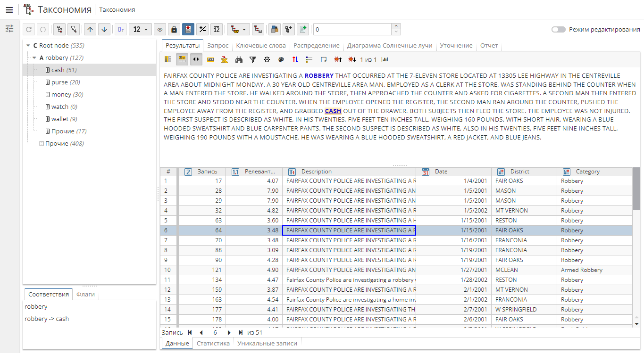Expand all tree nodes toolbar icon
Viewport: 644px width, 353px height.
pyautogui.click(x=59, y=30)
